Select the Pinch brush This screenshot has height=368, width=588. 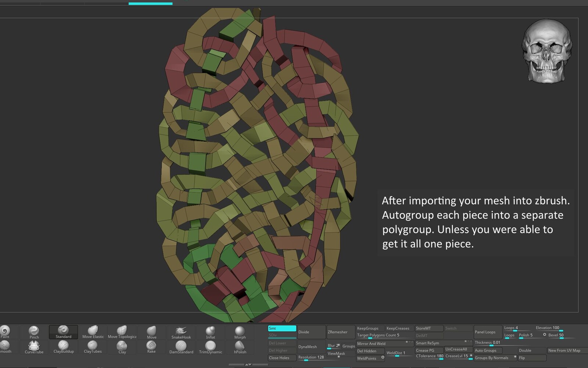tap(34, 332)
